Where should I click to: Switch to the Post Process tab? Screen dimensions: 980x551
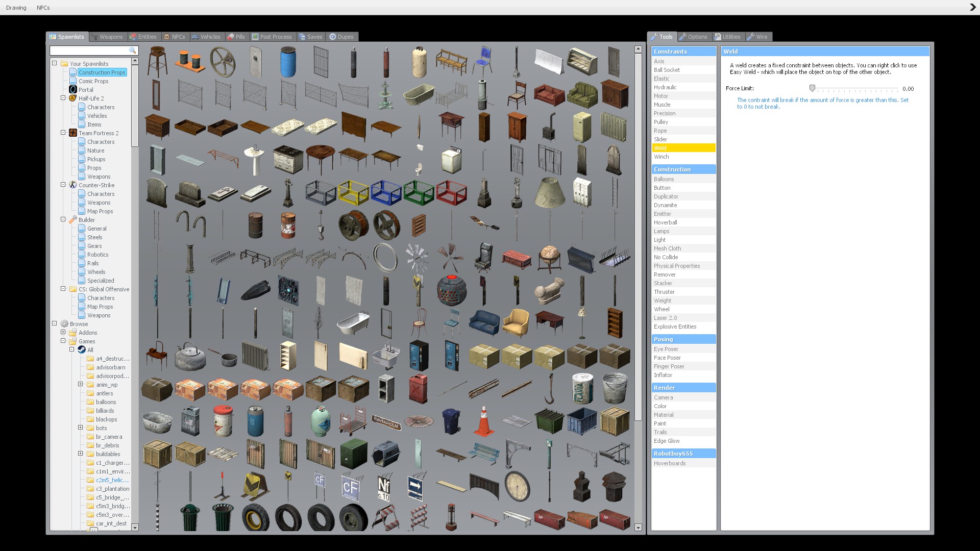click(x=272, y=37)
